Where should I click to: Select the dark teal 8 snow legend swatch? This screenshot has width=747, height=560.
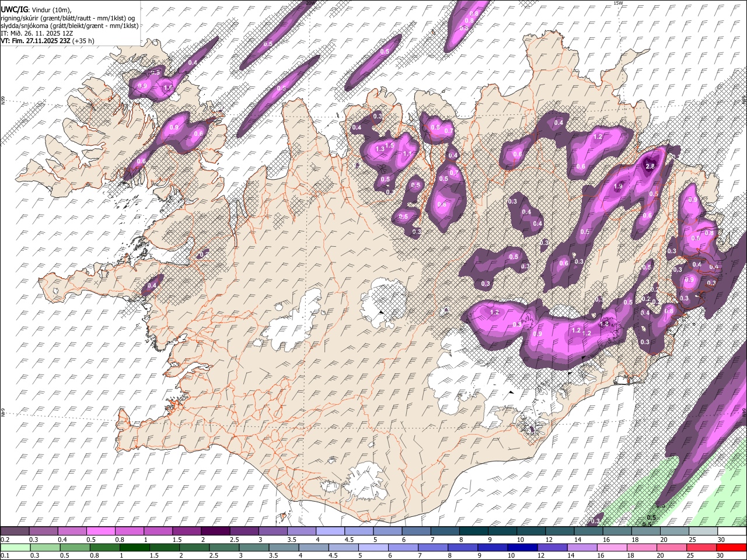473,531
